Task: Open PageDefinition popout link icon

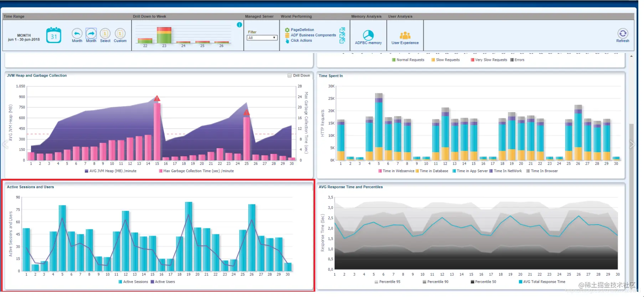Action: 342,30
